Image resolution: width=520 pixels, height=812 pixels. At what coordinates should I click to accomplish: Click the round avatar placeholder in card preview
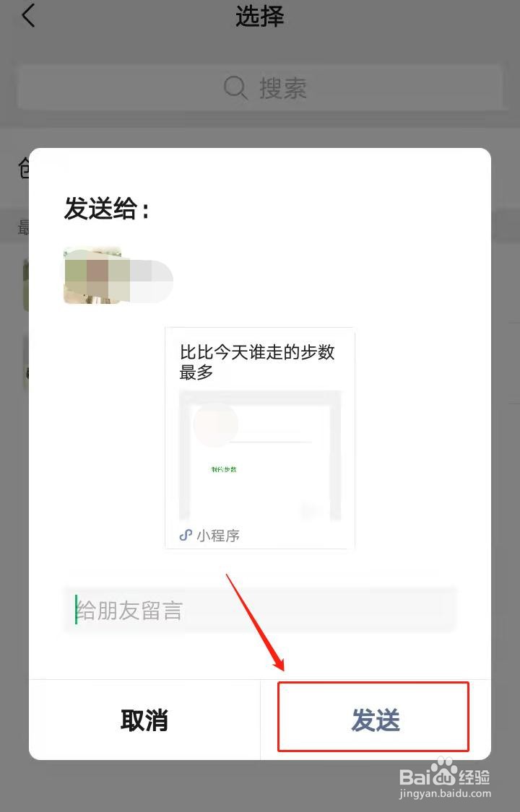click(x=215, y=424)
